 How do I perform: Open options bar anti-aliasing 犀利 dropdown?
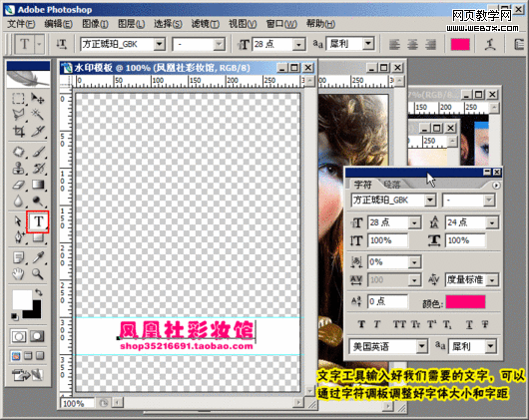pos(368,44)
